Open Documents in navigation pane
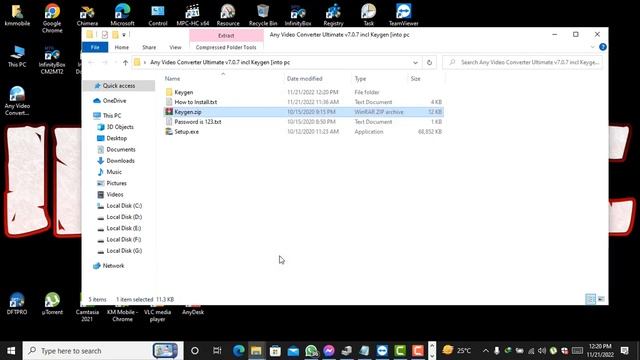This screenshot has width=640, height=360. [121, 149]
